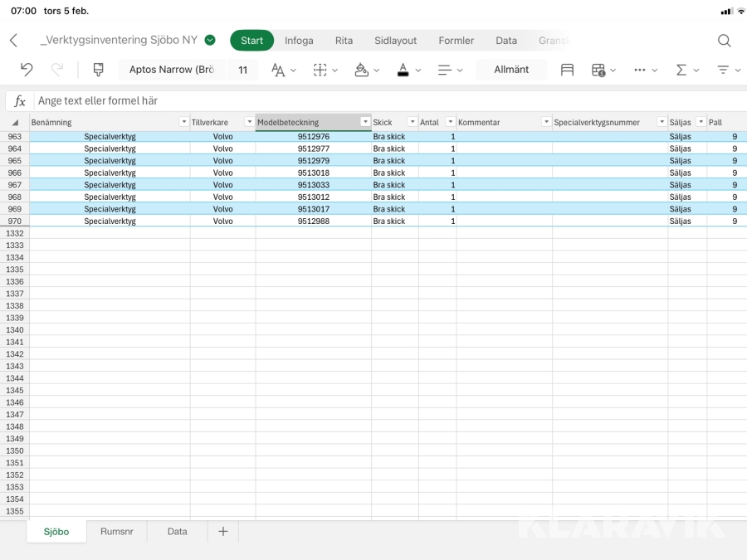747x560 pixels.
Task: Open the Allmänt number format button
Action: (x=511, y=70)
